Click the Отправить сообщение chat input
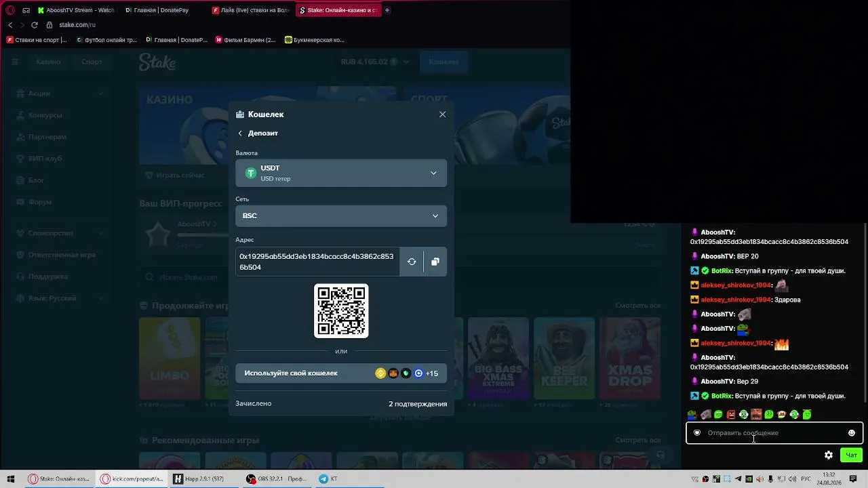 pyautogui.click(x=774, y=433)
